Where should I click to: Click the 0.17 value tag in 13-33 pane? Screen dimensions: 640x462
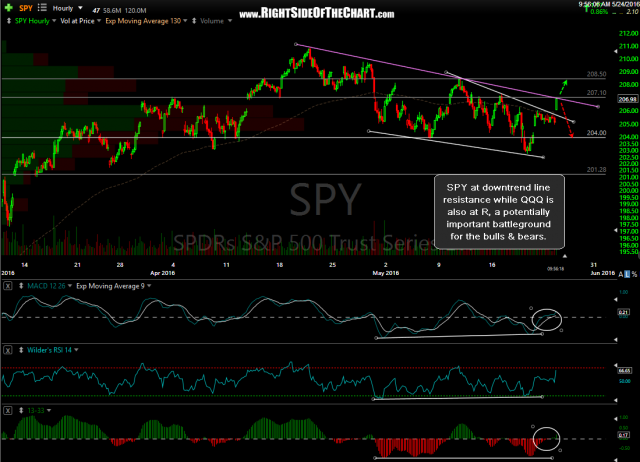[623, 435]
